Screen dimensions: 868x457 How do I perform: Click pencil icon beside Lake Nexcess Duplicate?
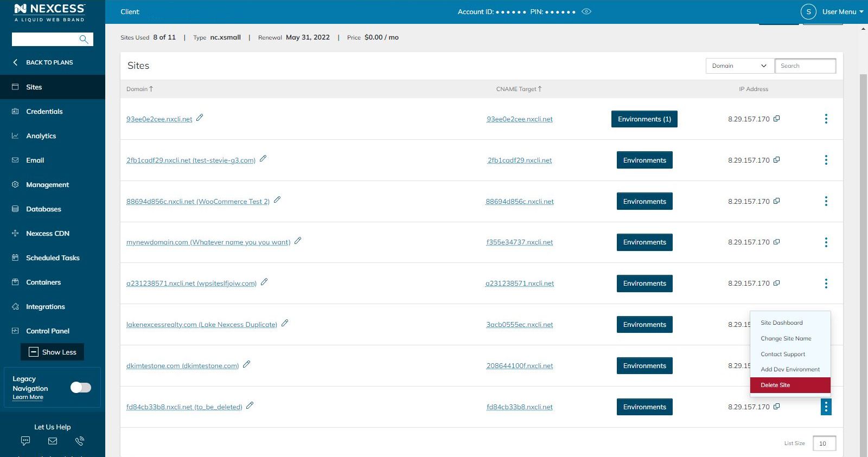tap(285, 323)
